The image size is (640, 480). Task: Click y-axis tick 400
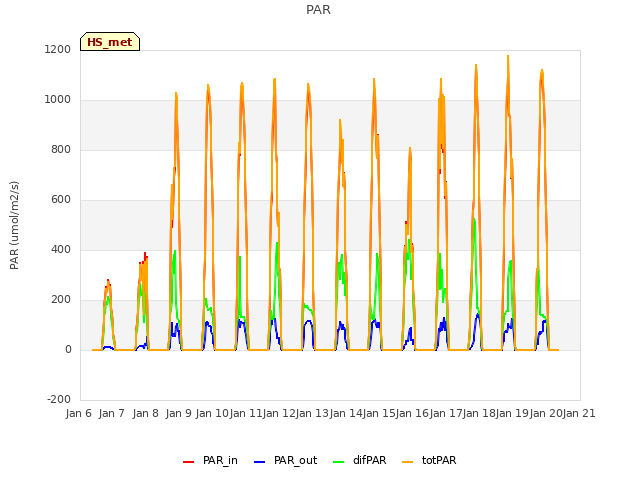61,250
